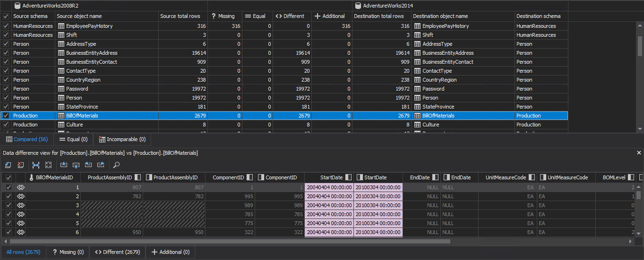644x260 pixels.
Task: Sort by the Missing column header
Action: point(225,16)
